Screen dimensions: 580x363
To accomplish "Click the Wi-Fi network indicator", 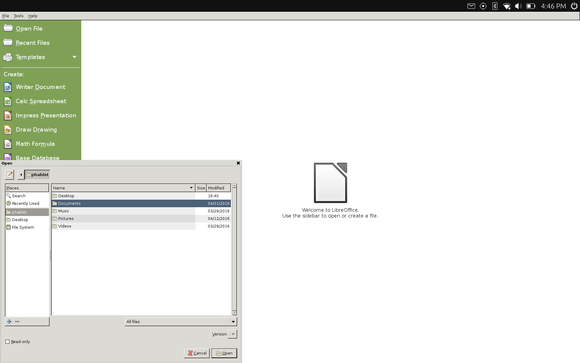I will tap(507, 6).
